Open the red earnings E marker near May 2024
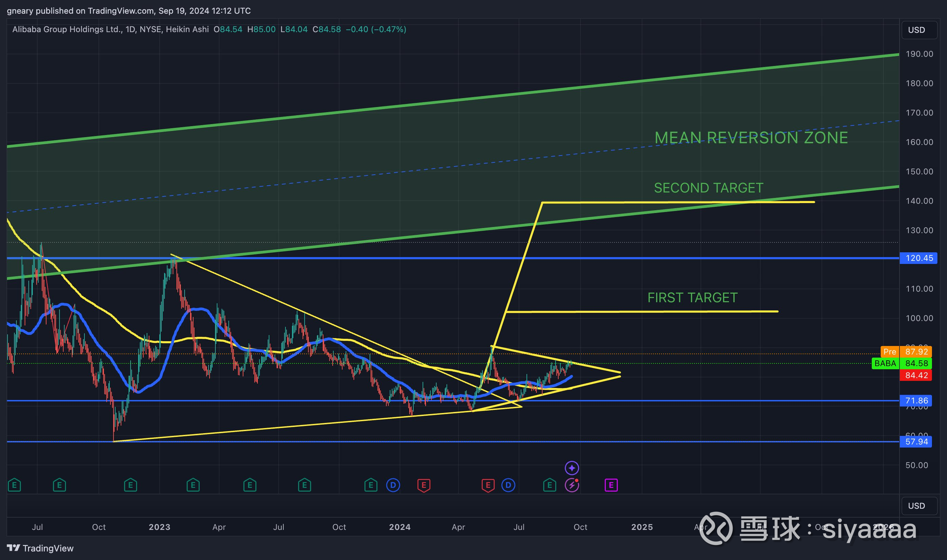The height and width of the screenshot is (560, 947). point(488,485)
